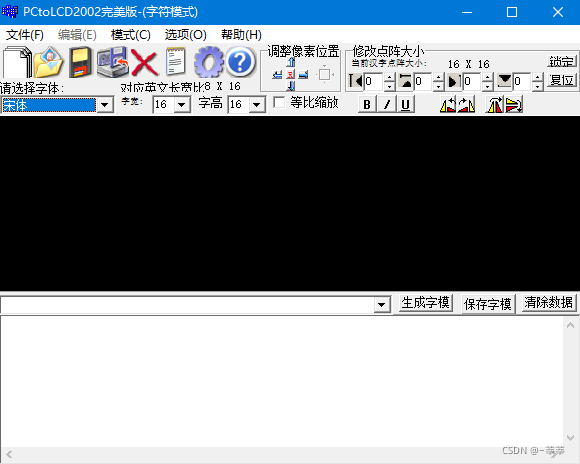Image resolution: width=580 pixels, height=464 pixels.
Task: Click the 锁定 lock button
Action: pos(562,61)
